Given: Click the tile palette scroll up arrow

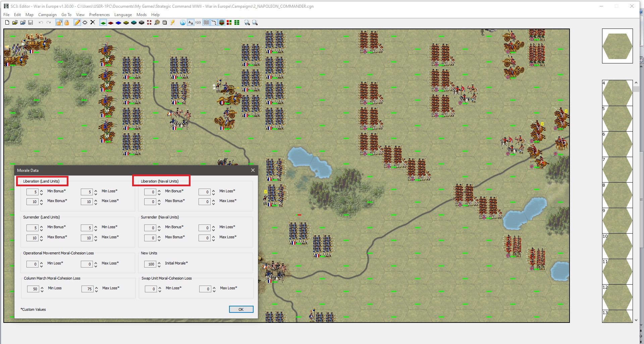Looking at the screenshot, I should click(x=636, y=83).
